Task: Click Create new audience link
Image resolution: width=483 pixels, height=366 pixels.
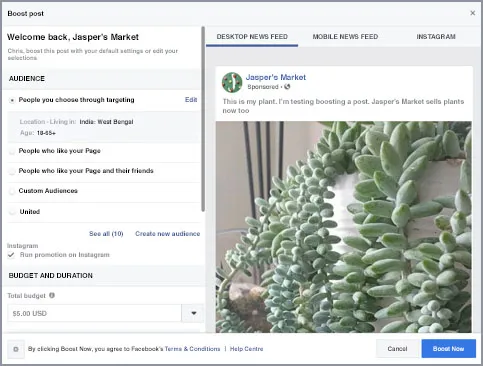Action: [x=168, y=234]
